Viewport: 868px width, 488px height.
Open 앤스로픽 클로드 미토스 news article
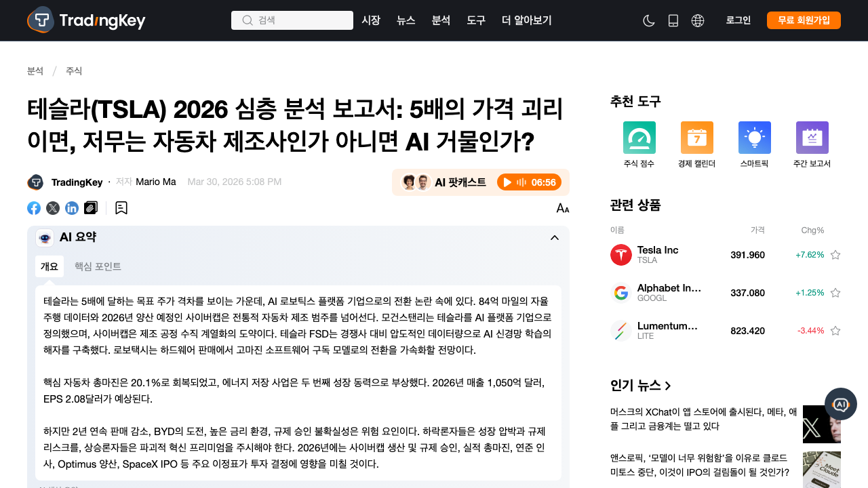coord(700,465)
